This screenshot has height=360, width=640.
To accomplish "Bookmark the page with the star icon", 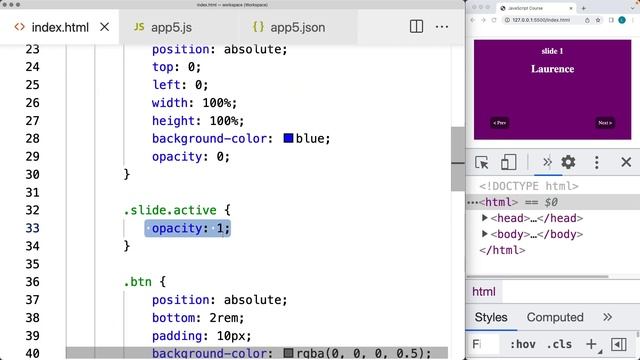I will [x=598, y=20].
